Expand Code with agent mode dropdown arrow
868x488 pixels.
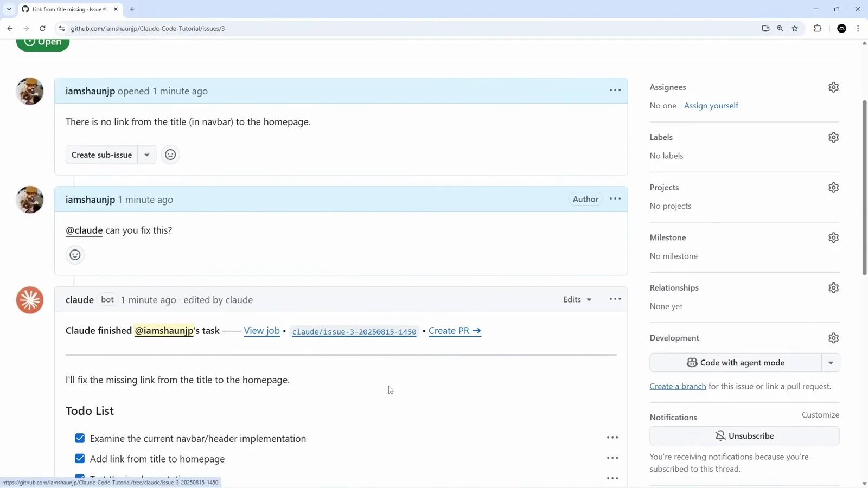[831, 363]
